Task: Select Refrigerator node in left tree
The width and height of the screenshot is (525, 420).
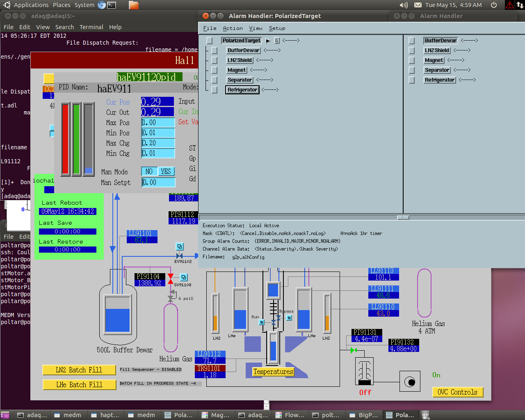Action: [242, 90]
